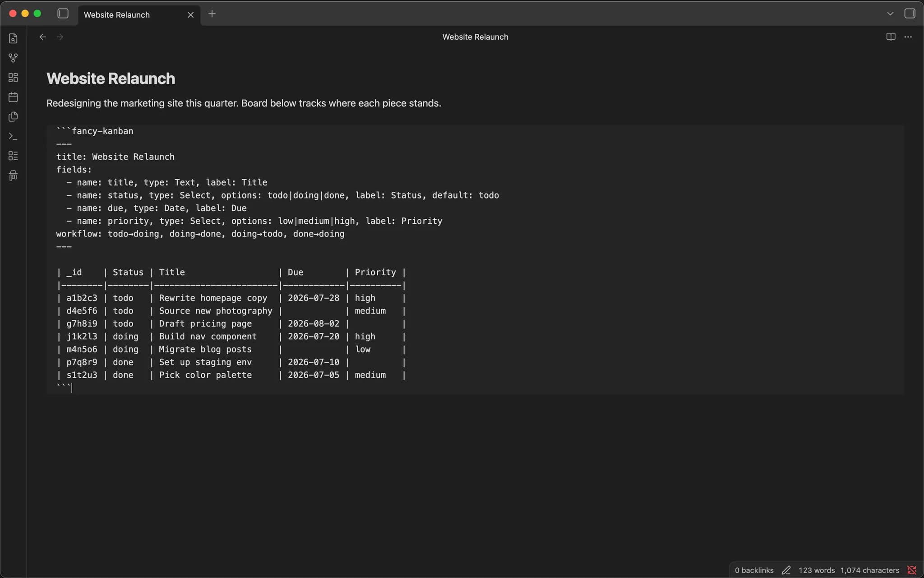The image size is (924, 578).
Task: Open the templates copy icon
Action: pyautogui.click(x=13, y=116)
